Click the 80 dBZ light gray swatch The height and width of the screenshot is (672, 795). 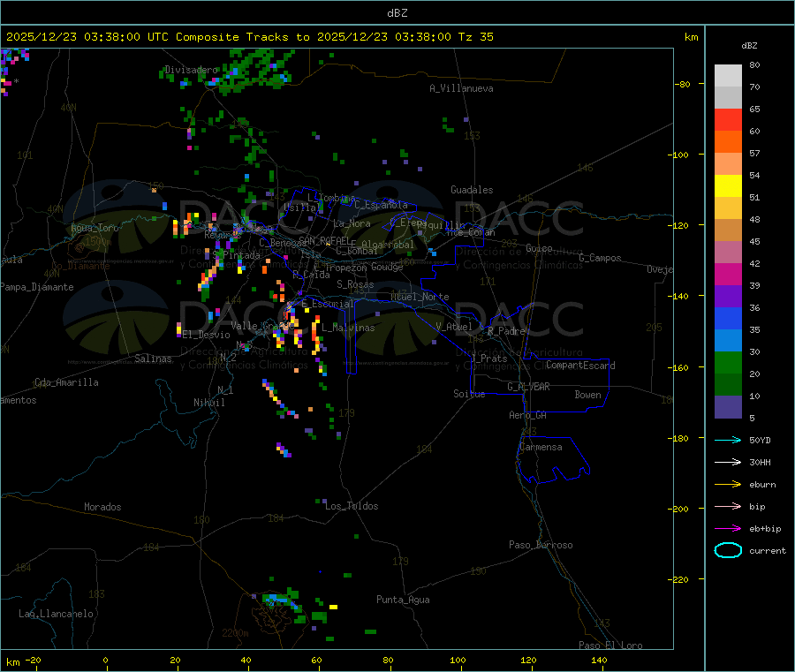click(x=728, y=76)
